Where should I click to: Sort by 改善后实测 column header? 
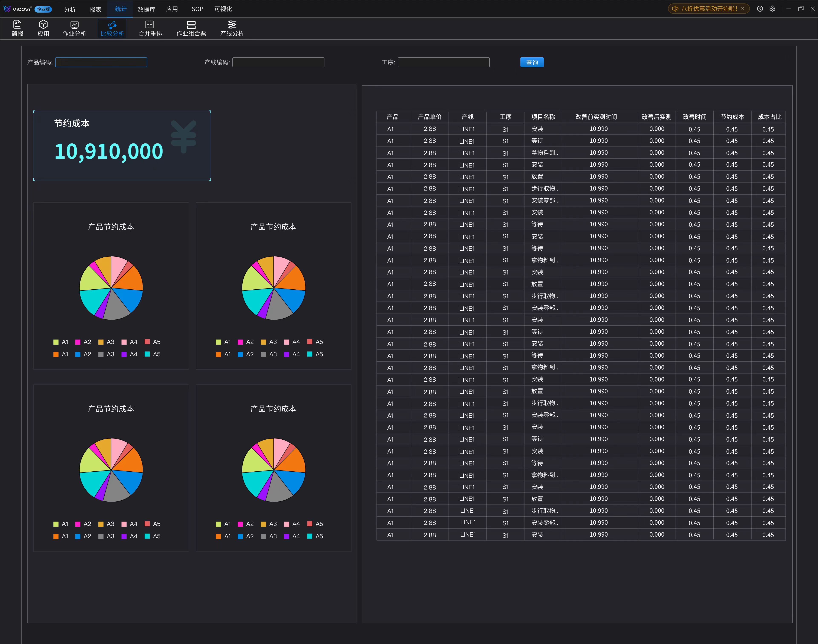coord(657,117)
